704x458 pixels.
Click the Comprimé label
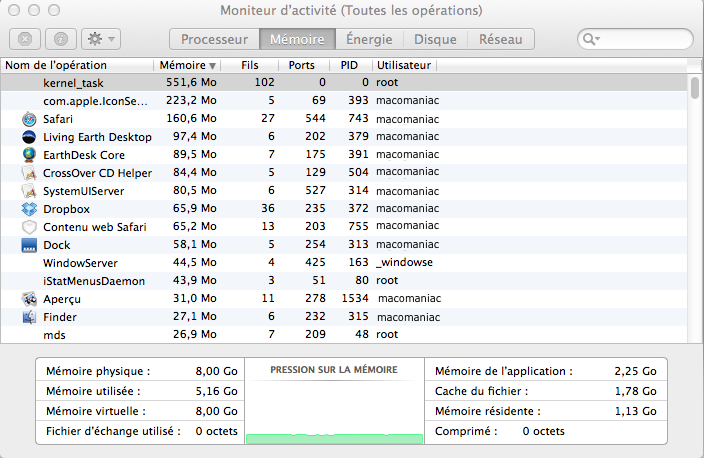[466, 431]
